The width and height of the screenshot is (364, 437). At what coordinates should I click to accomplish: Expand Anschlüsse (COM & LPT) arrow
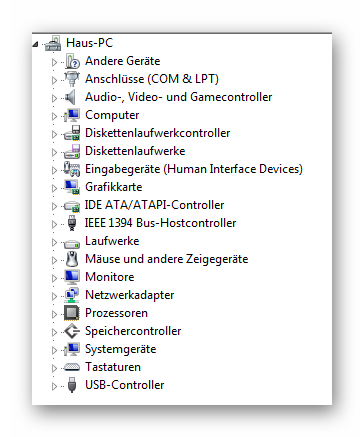54,80
